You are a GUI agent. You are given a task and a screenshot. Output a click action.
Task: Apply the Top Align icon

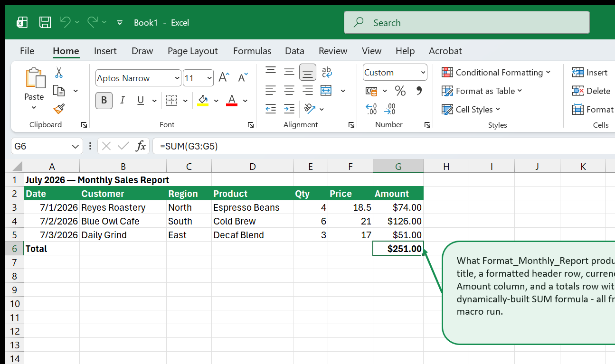click(271, 72)
